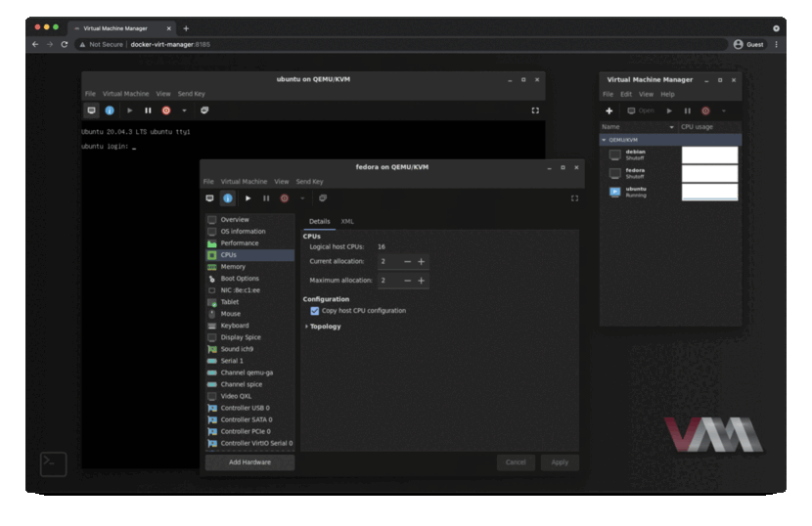Show hardware details in ubuntu window
812x526 pixels.
[110, 110]
